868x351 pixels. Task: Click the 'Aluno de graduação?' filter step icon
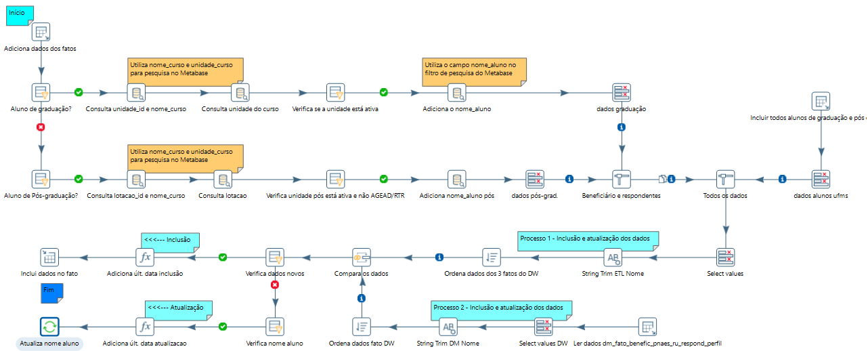click(x=41, y=93)
